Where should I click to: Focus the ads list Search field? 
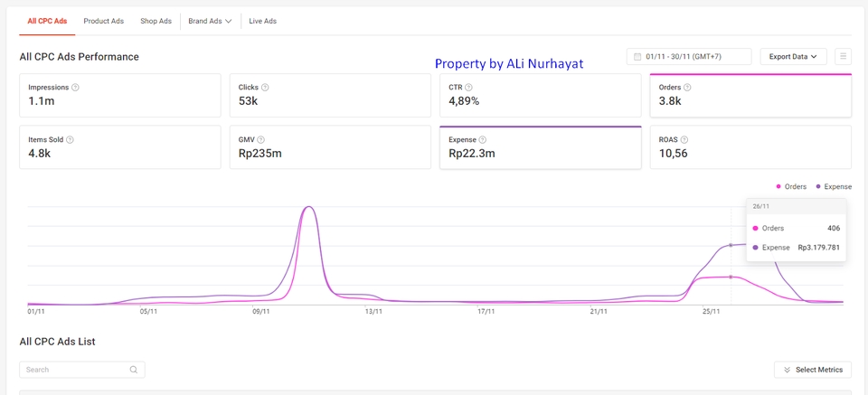coord(76,370)
